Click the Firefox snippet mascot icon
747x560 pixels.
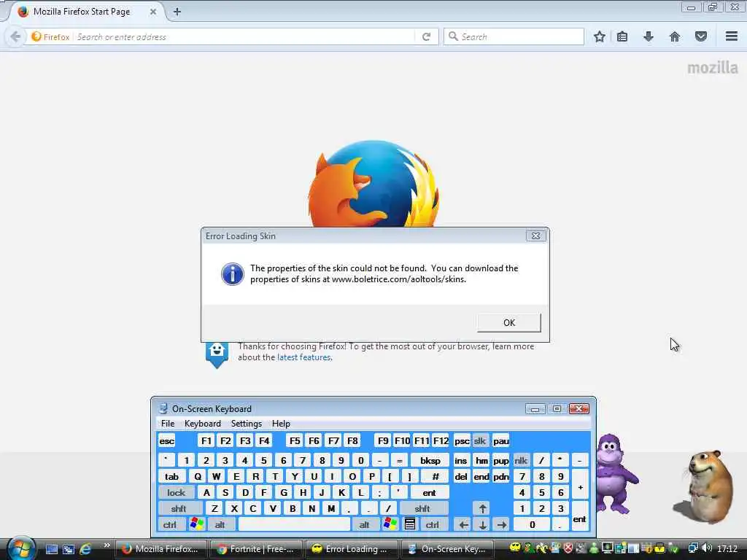(217, 354)
